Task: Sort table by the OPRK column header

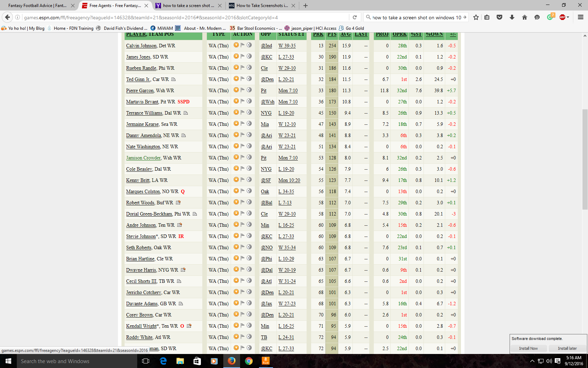Action: [400, 34]
